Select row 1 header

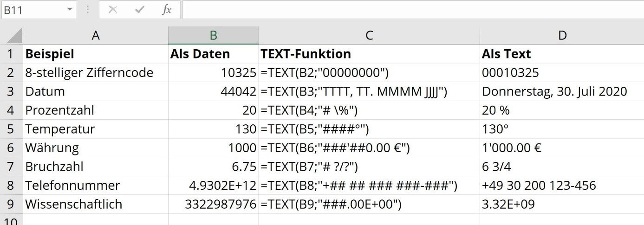[x=11, y=54]
